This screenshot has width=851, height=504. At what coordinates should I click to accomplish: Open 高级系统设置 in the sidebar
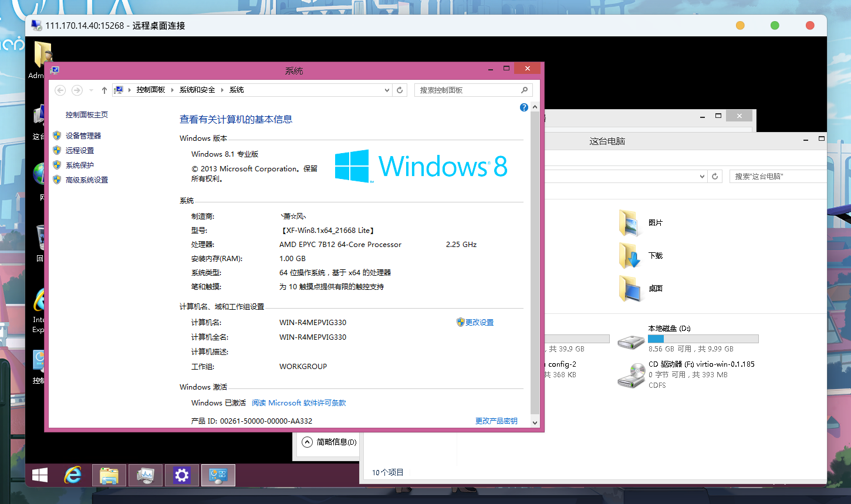pos(87,180)
